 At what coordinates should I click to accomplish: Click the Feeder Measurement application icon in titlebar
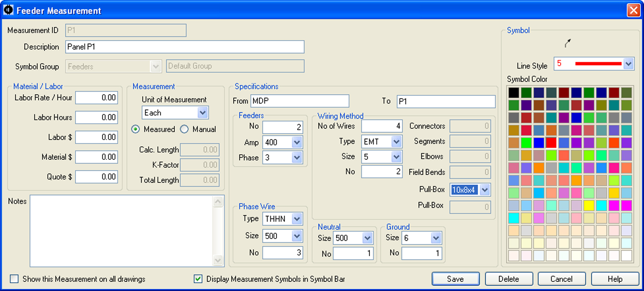pos(8,9)
